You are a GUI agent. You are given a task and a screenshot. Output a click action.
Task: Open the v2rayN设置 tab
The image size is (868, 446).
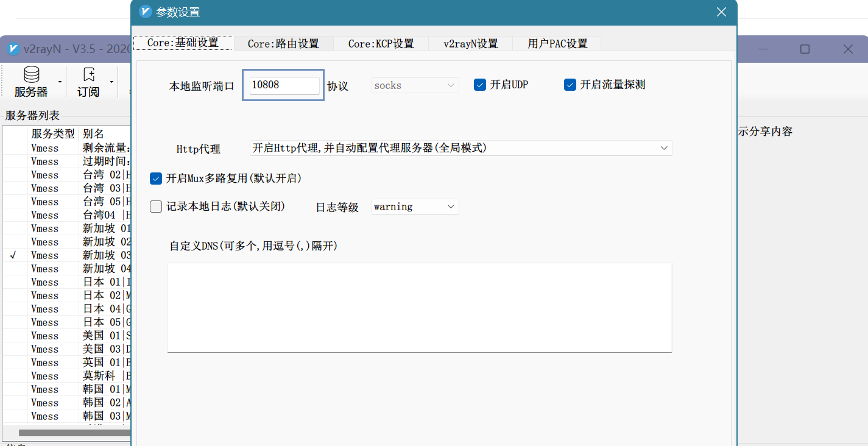pos(470,43)
